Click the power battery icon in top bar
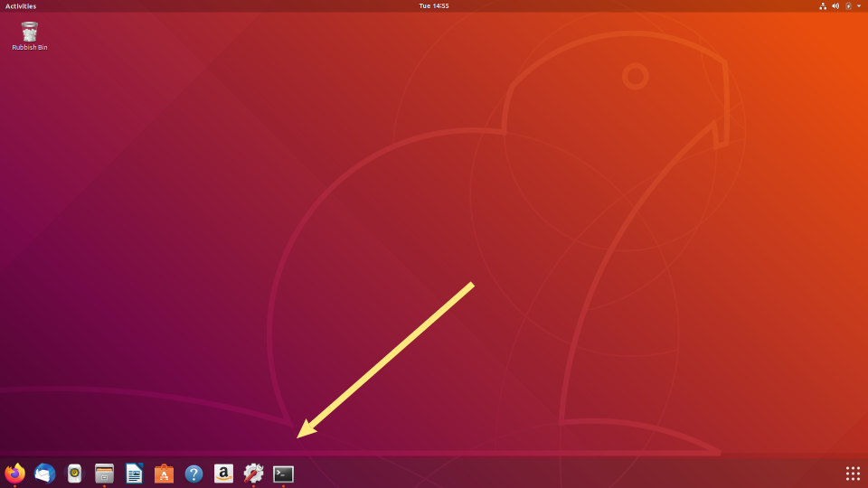 pyautogui.click(x=848, y=6)
